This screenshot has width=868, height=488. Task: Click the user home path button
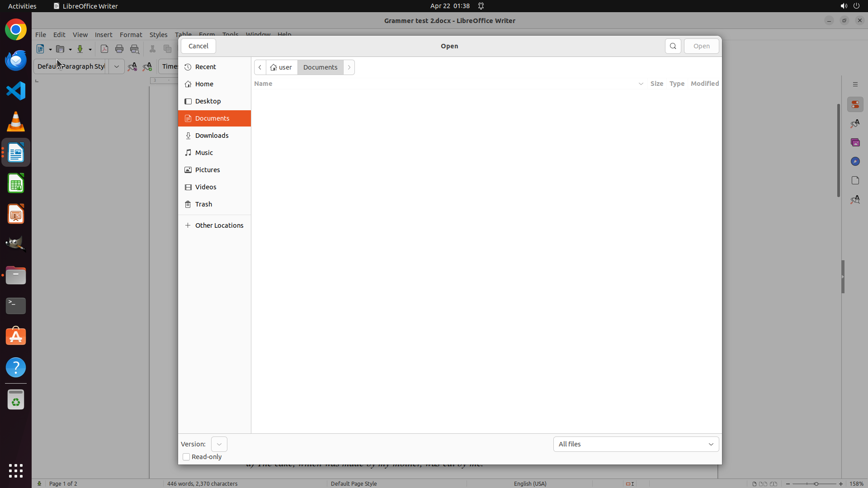tap(281, 67)
